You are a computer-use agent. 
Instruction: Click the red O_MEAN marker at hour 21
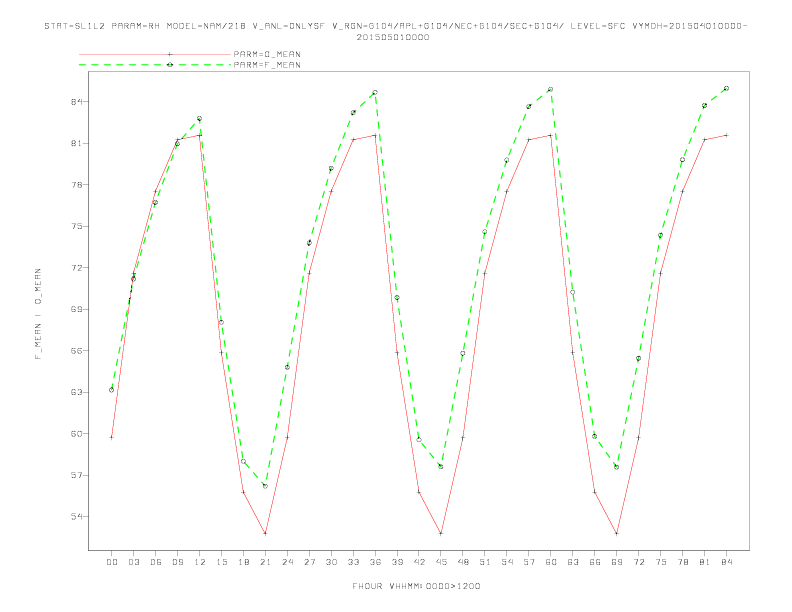[x=265, y=533]
